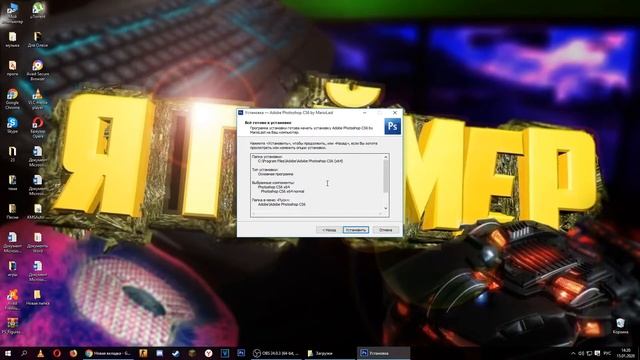Screen dimensions: 640x360
Task: Select the Браузер Opera desktop icon
Action: (x=38, y=127)
